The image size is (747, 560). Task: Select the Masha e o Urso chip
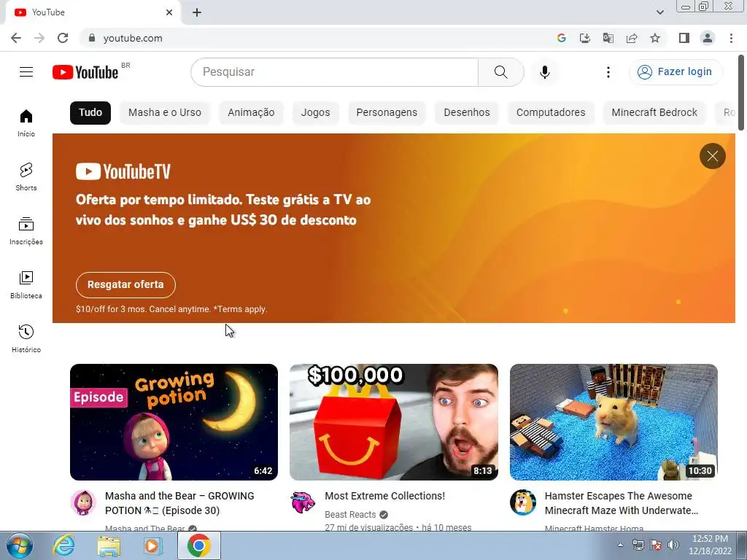165,113
